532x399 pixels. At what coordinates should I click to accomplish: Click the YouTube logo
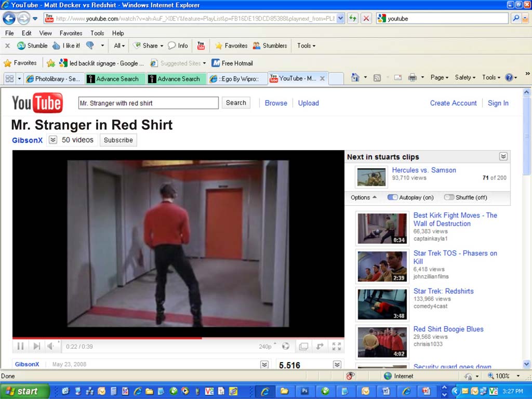37,103
